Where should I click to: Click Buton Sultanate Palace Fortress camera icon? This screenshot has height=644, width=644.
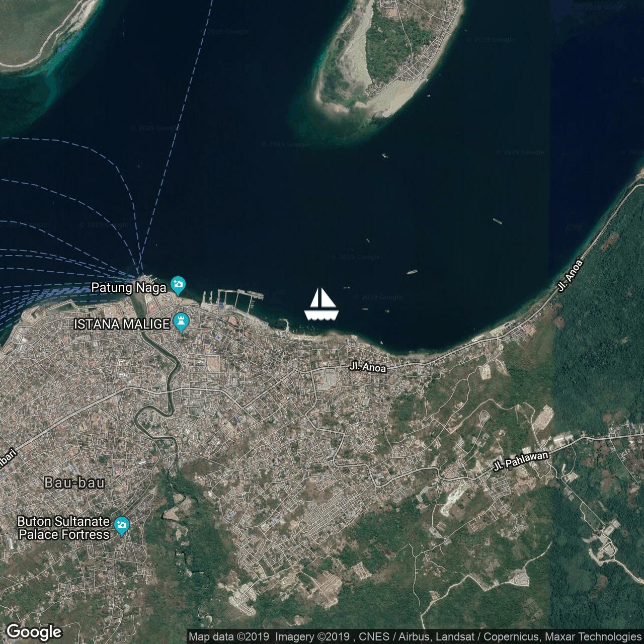point(121,526)
